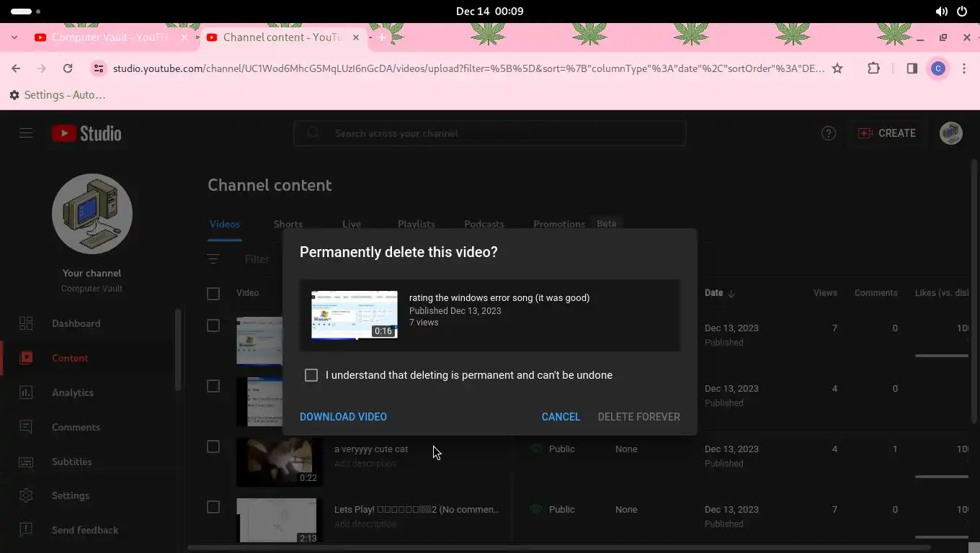This screenshot has height=553, width=980.
Task: Open the Chrome three-dot menu
Action: click(964, 68)
